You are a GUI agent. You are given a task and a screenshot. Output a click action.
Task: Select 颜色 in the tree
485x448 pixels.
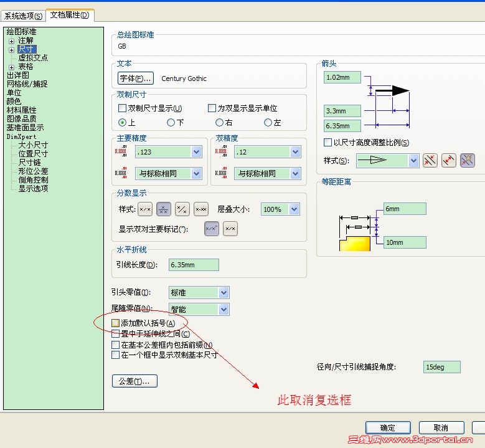[x=14, y=101]
